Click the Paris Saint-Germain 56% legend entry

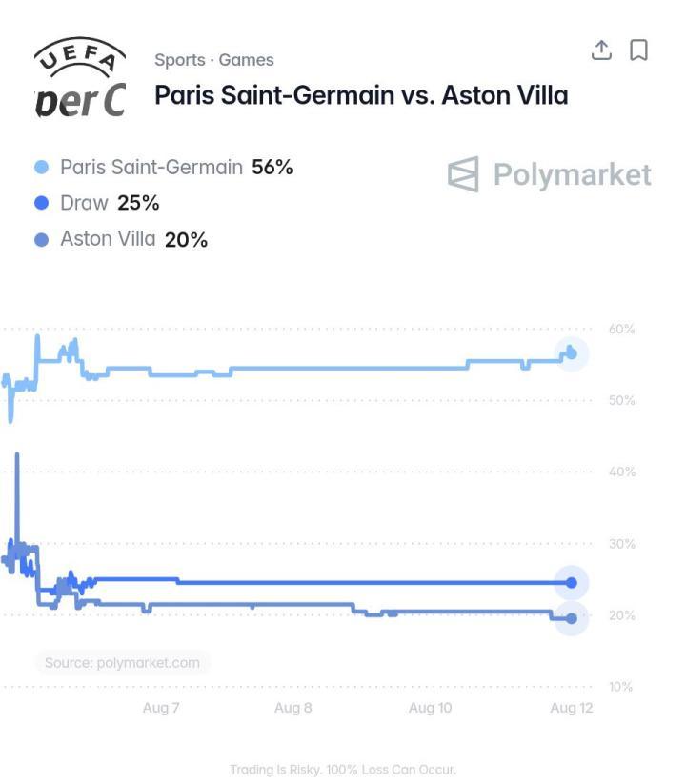tap(164, 167)
